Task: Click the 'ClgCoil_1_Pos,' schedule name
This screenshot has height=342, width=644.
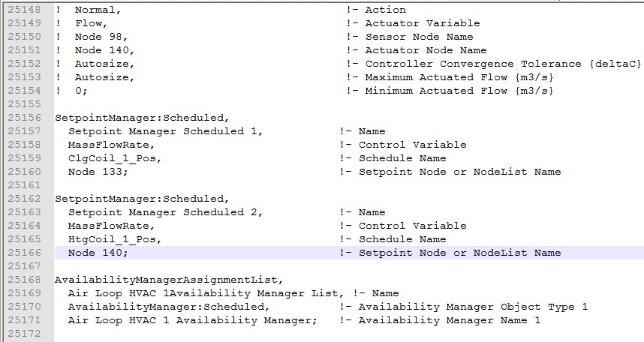Action: [x=115, y=158]
